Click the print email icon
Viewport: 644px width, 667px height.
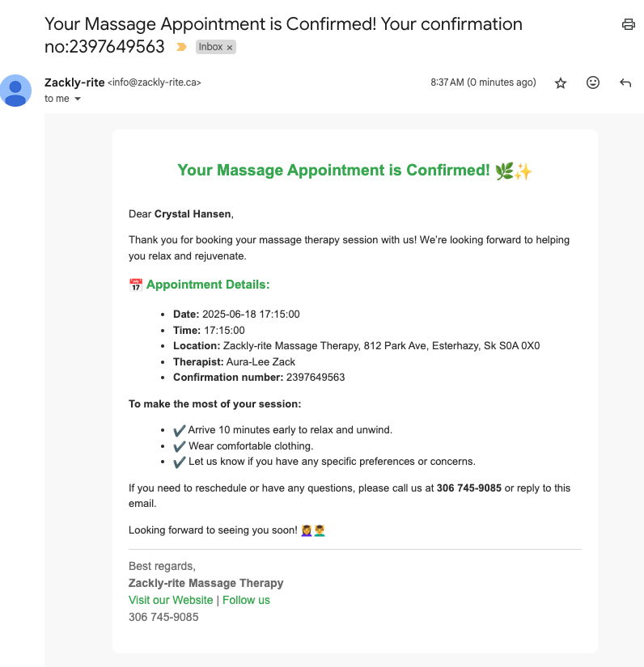tap(629, 24)
